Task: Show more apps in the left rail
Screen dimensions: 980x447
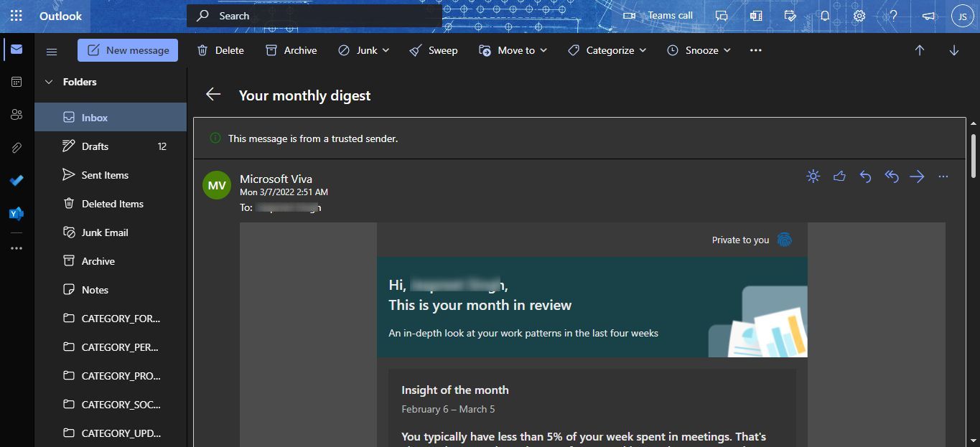Action: click(17, 248)
